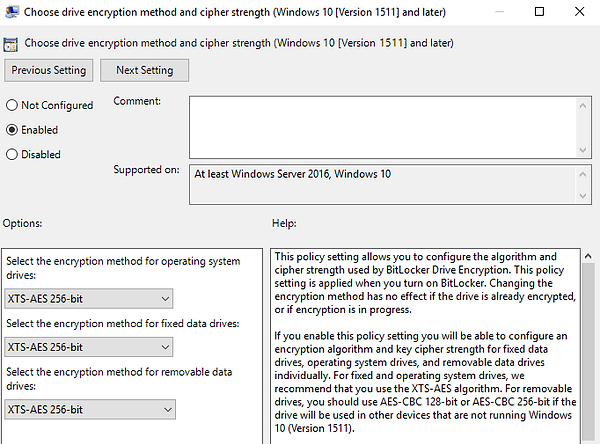The height and width of the screenshot is (444, 600).
Task: Click Help pane scroll up arrow
Action: point(588,256)
